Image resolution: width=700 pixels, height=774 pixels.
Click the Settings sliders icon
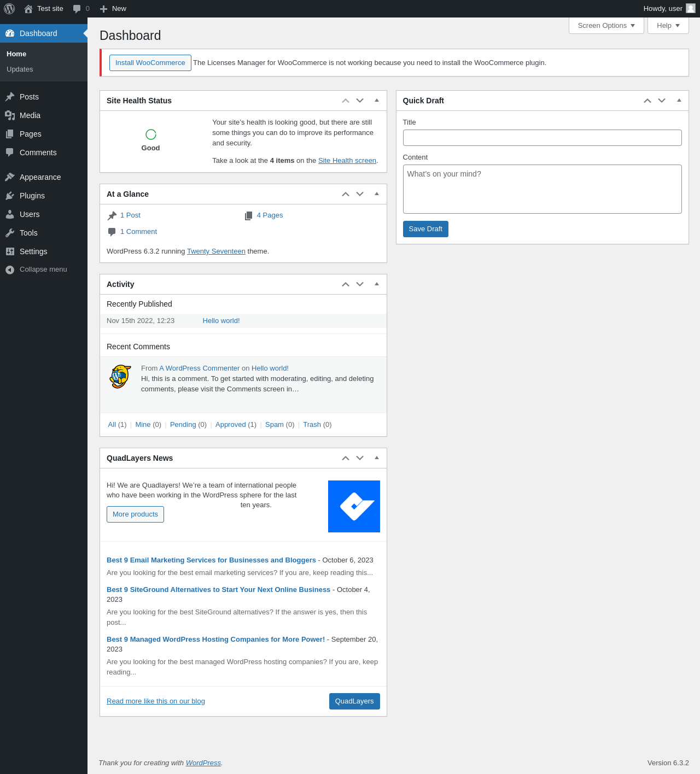point(10,251)
